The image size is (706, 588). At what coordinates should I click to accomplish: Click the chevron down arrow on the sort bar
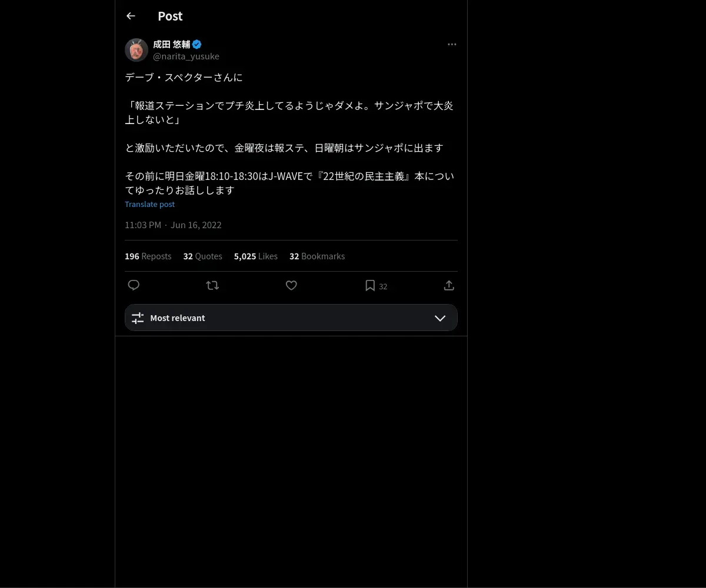click(x=440, y=318)
